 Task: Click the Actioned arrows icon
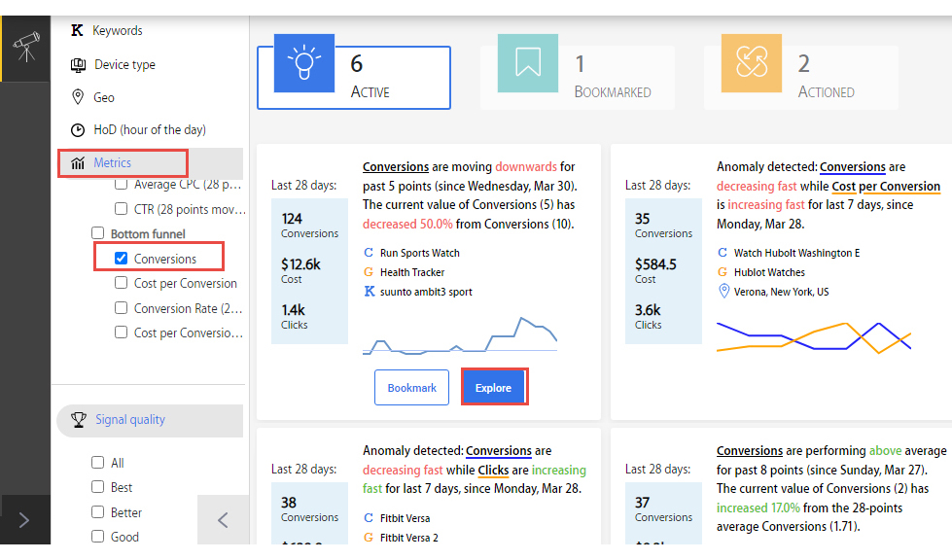coord(752,63)
